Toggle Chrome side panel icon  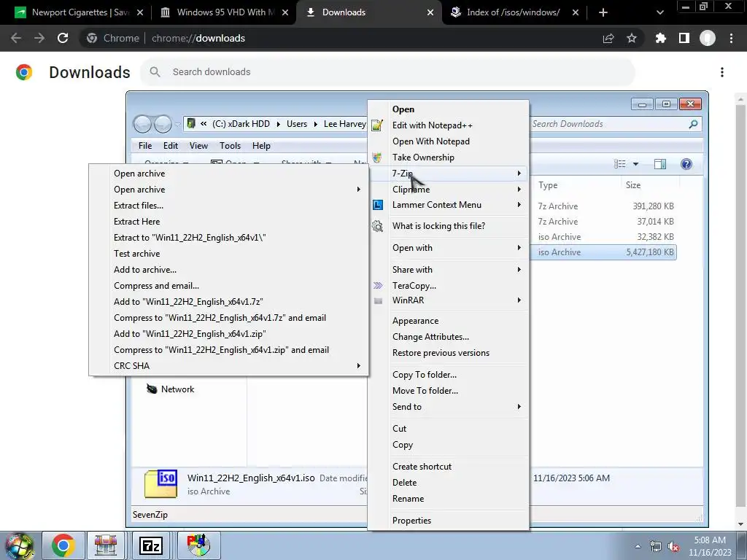(x=684, y=38)
